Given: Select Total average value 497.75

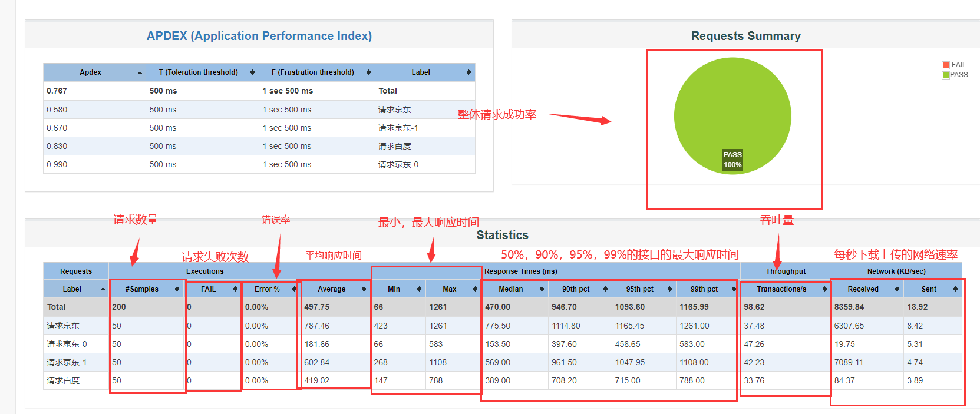Looking at the screenshot, I should point(317,307).
